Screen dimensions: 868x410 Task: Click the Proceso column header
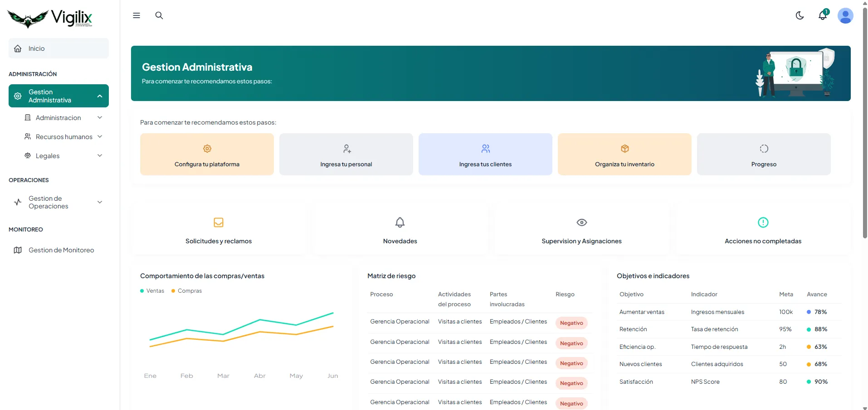click(381, 294)
